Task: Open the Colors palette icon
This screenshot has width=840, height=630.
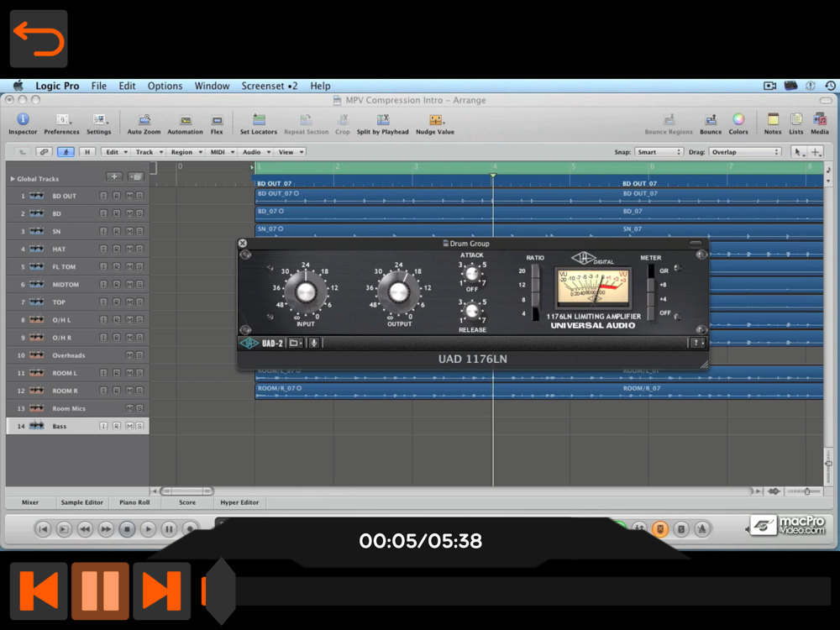Action: pyautogui.click(x=738, y=123)
